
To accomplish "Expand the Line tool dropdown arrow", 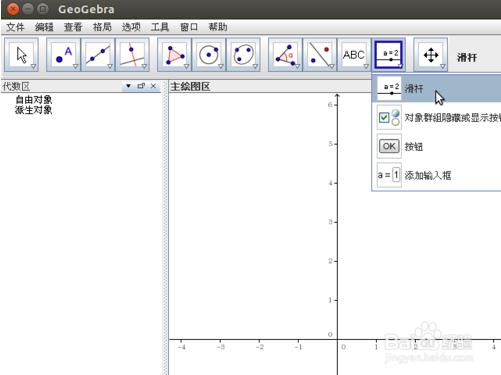I will pyautogui.click(x=110, y=66).
